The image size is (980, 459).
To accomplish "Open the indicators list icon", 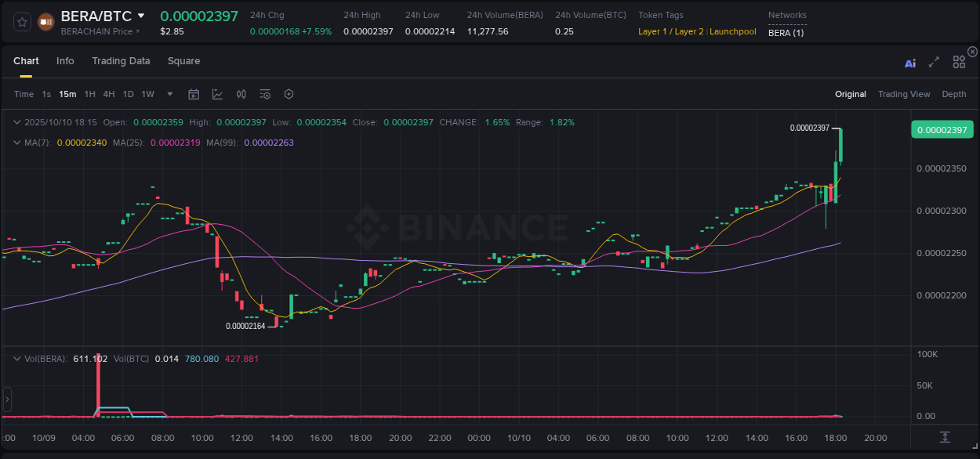I will (x=264, y=94).
